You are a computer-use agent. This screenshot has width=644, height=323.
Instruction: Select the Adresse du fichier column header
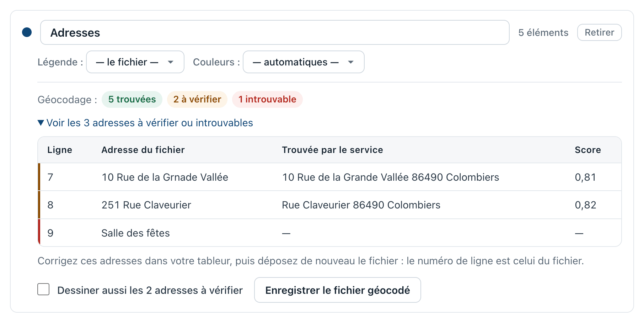(143, 150)
